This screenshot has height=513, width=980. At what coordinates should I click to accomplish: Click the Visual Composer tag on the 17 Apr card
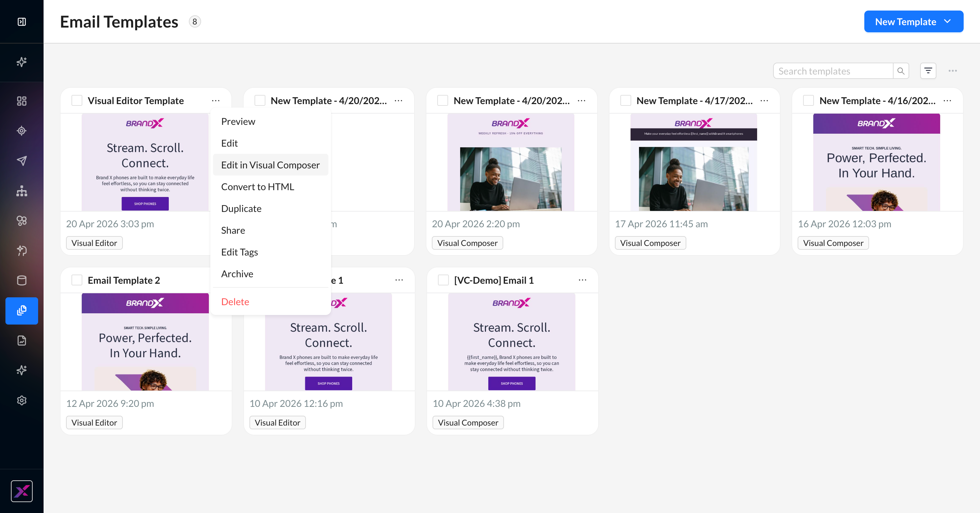pos(650,243)
